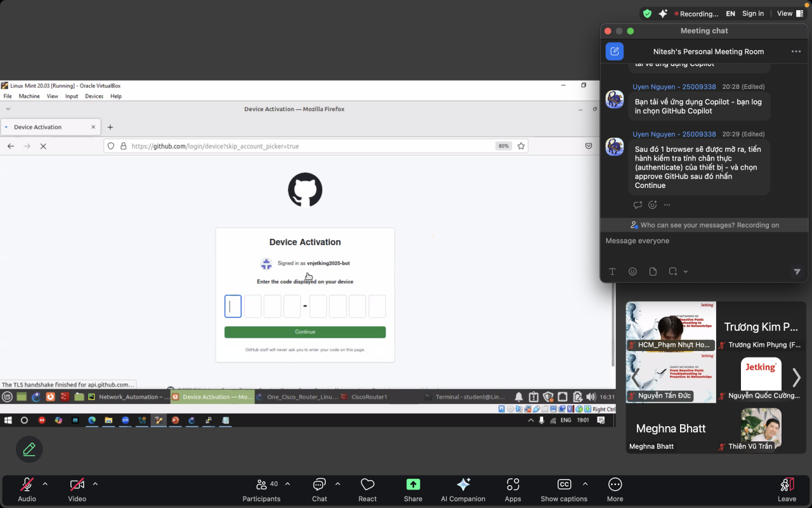812x508 pixels.
Task: Toggle the Chat panel from the toolbar
Action: click(x=320, y=490)
